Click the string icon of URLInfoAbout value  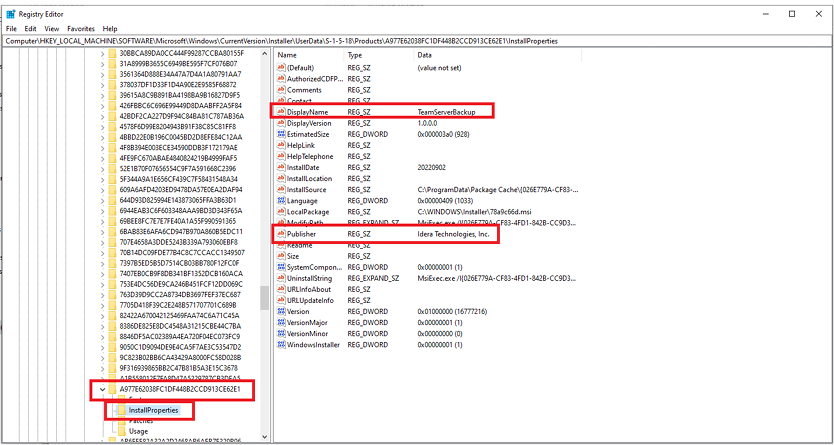281,289
